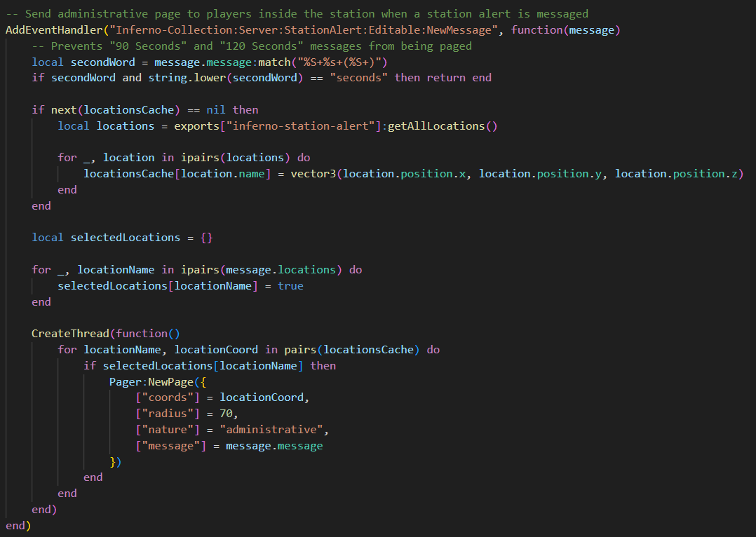Click the CreateThread function call
Image resolution: width=756 pixels, height=537 pixels.
(70, 334)
